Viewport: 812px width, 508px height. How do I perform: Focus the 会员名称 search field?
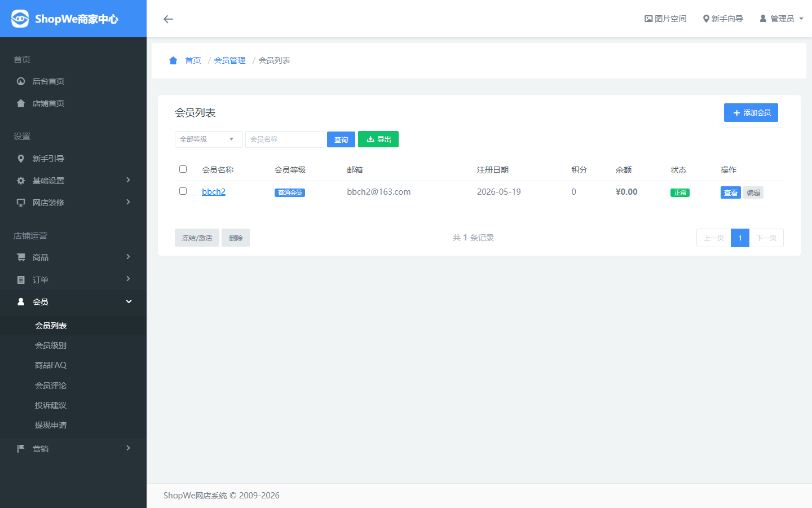click(285, 139)
